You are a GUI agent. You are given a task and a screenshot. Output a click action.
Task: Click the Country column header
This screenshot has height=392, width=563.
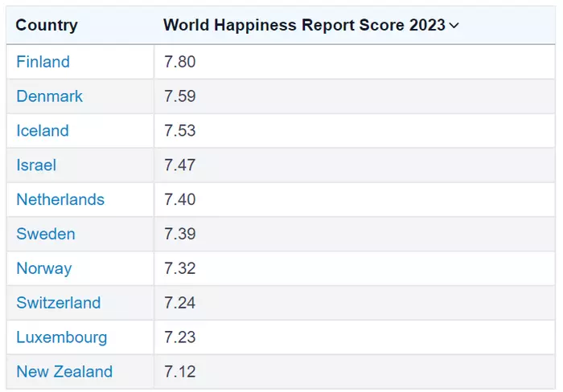point(47,25)
